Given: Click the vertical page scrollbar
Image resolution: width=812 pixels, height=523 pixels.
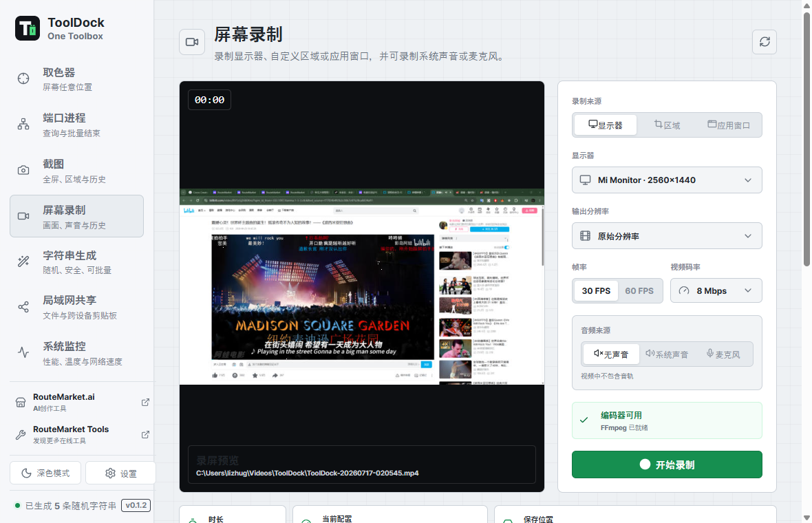Looking at the screenshot, I should coord(806,140).
